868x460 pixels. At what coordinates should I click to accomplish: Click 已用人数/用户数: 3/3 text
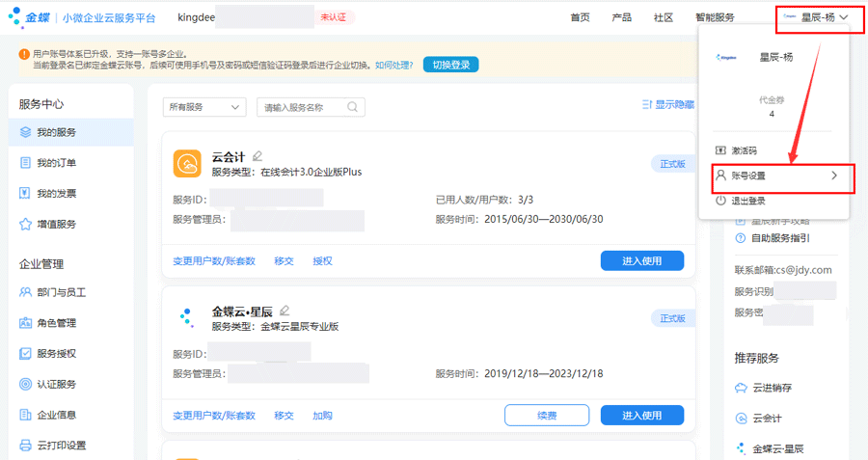484,200
